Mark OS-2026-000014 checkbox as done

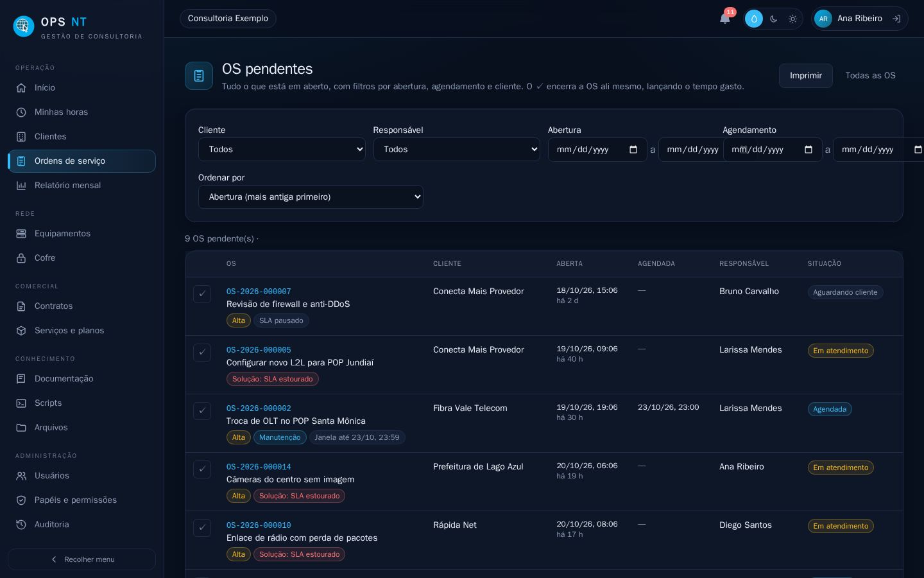(x=202, y=469)
